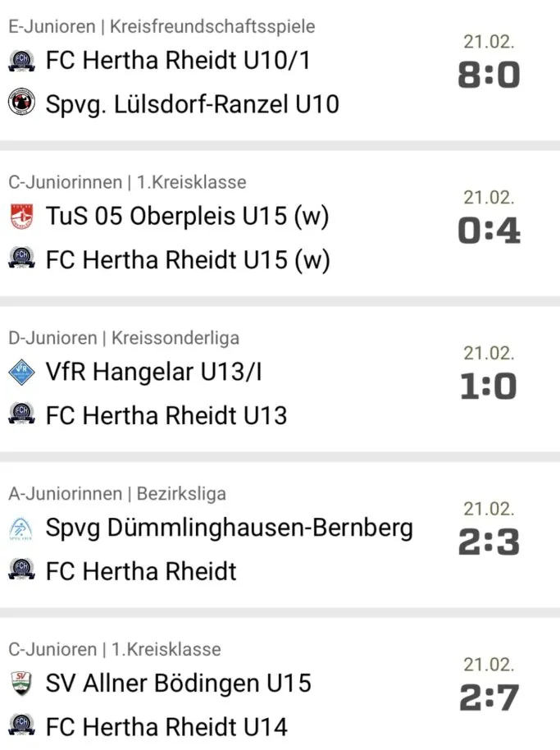Screen dimensions: 560x750
Task: Open the 0:4 score details
Action: coord(489,231)
